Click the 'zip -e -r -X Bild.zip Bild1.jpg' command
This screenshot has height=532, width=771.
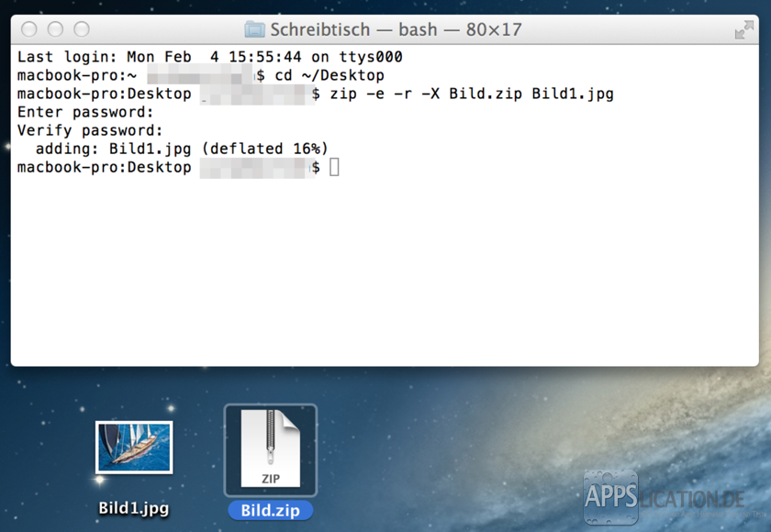472,94
